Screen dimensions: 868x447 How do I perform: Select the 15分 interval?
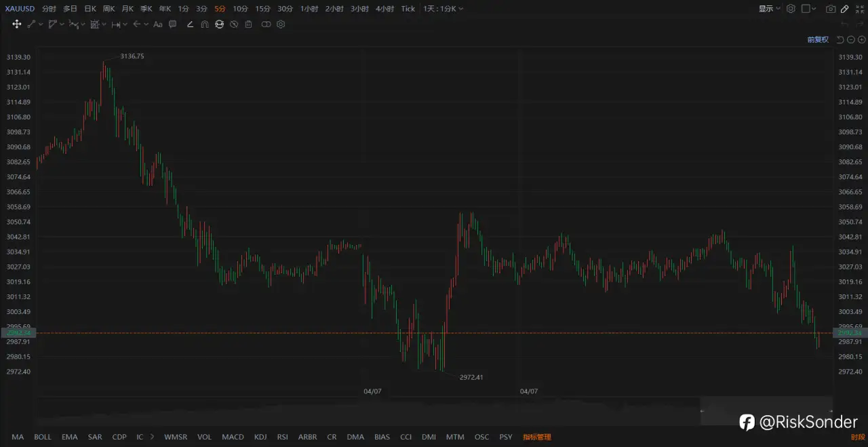(262, 9)
